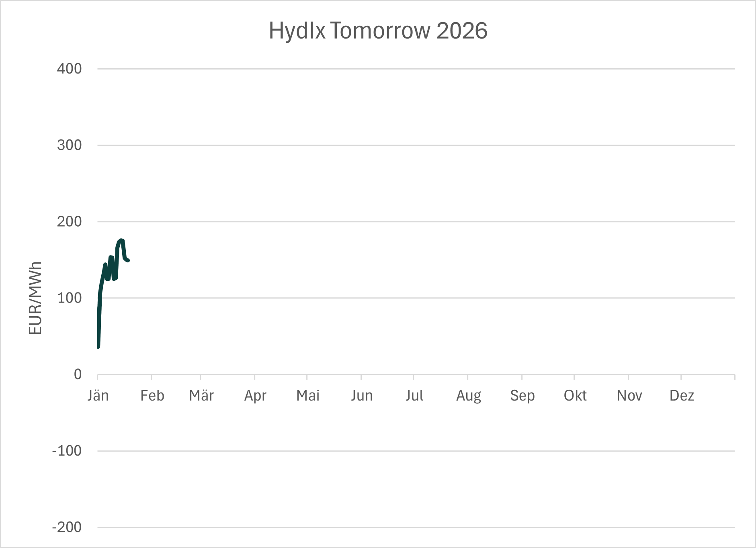
Task: Click the Feb month label
Action: pos(152,396)
